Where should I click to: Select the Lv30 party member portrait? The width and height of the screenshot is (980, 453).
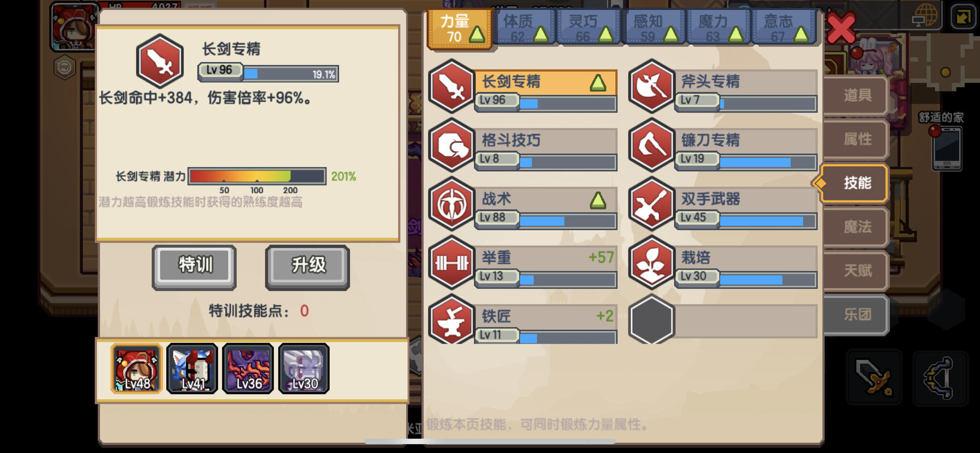pos(304,369)
